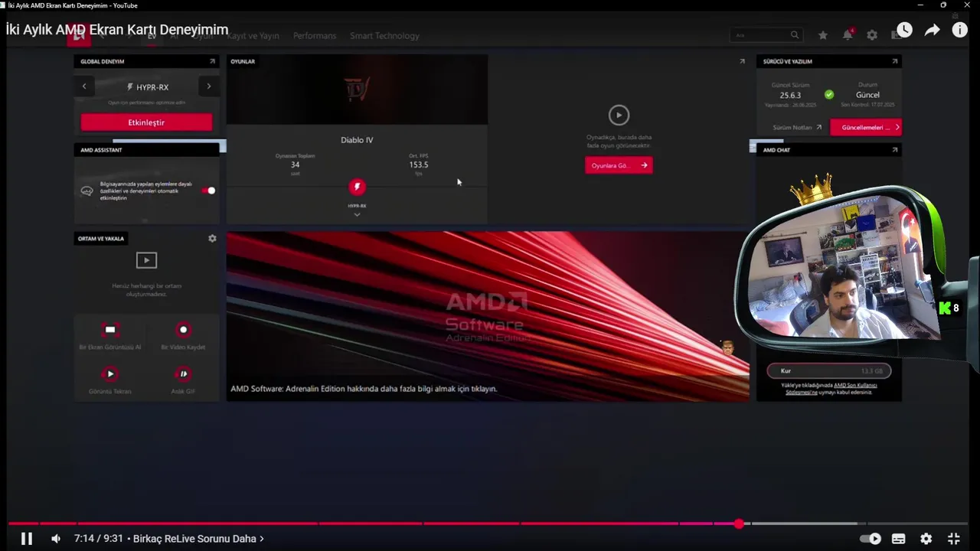Click the Anlık GIF icon

point(183,374)
